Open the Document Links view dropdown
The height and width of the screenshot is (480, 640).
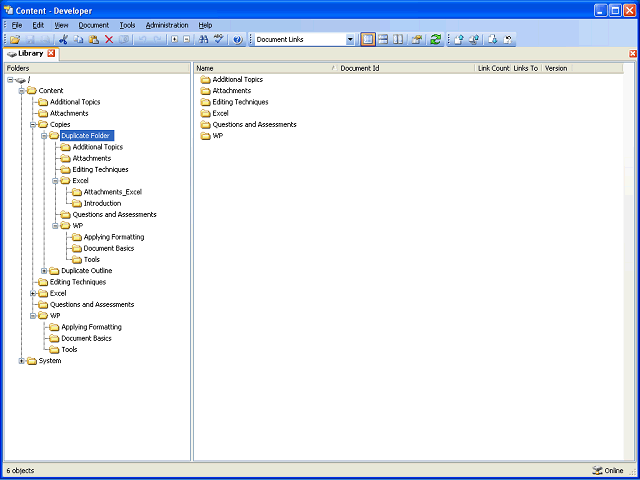pyautogui.click(x=350, y=40)
